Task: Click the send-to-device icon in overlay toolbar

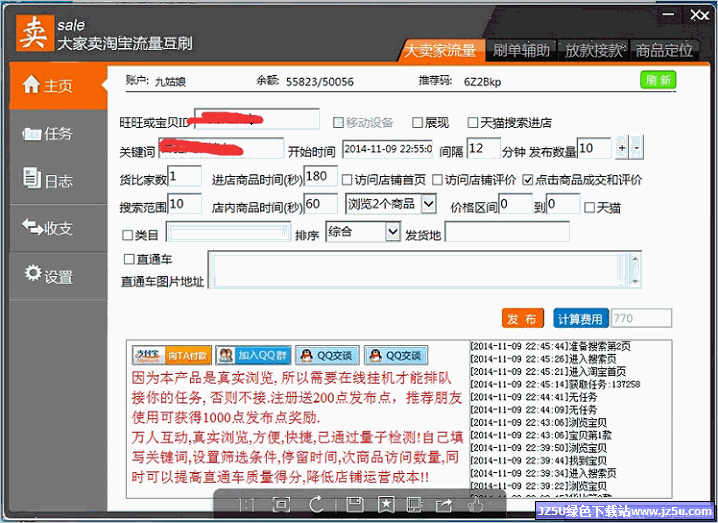Action: 414,505
